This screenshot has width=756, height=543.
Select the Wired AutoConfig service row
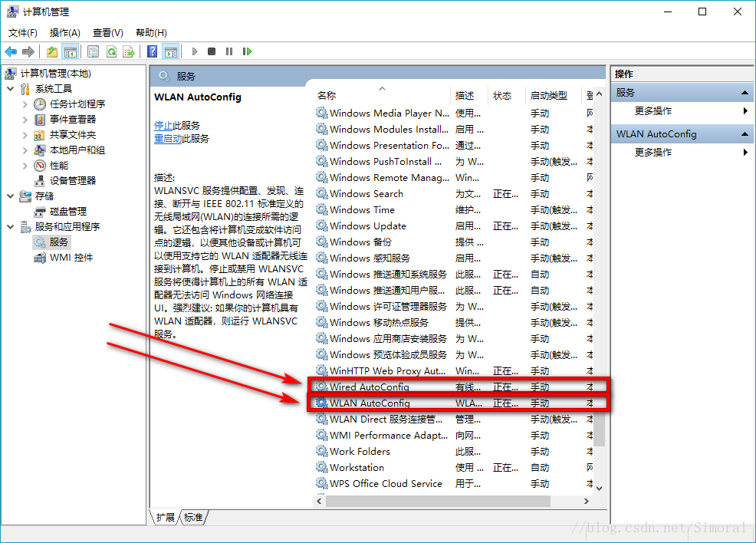(x=454, y=387)
